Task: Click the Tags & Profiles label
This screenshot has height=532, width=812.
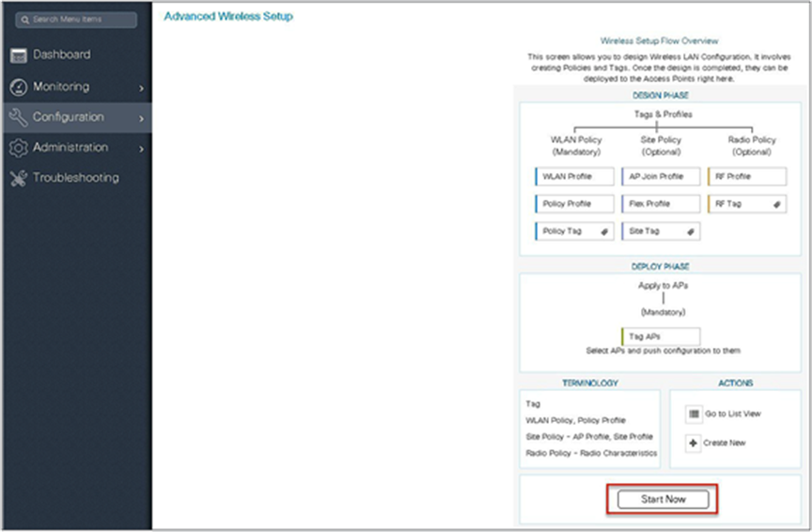Action: 663,115
